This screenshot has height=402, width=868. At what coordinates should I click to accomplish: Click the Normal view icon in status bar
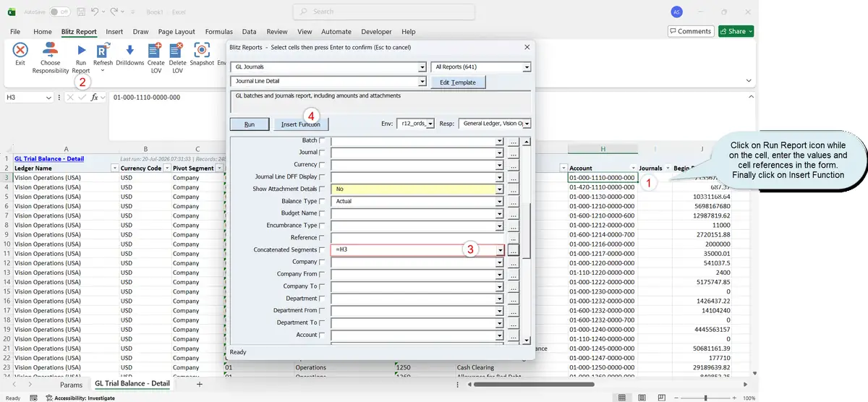(622, 398)
